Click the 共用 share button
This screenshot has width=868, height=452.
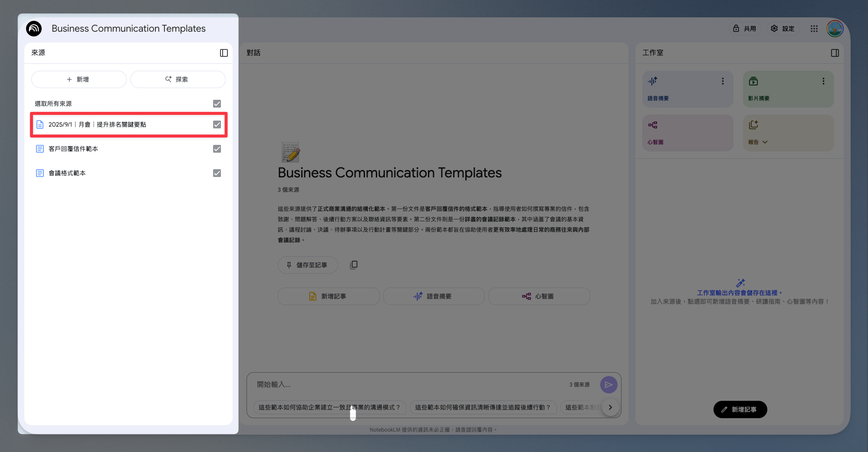point(744,29)
